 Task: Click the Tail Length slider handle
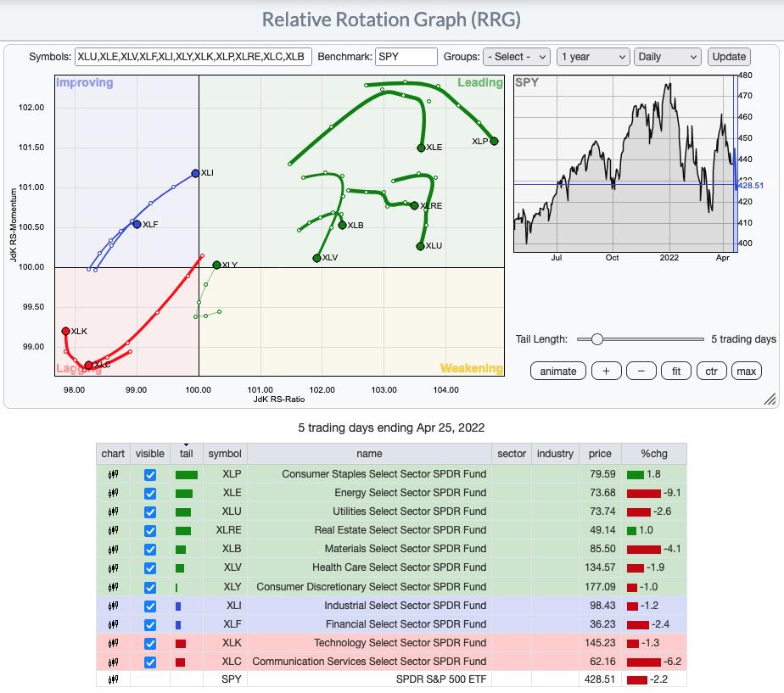tap(597, 339)
